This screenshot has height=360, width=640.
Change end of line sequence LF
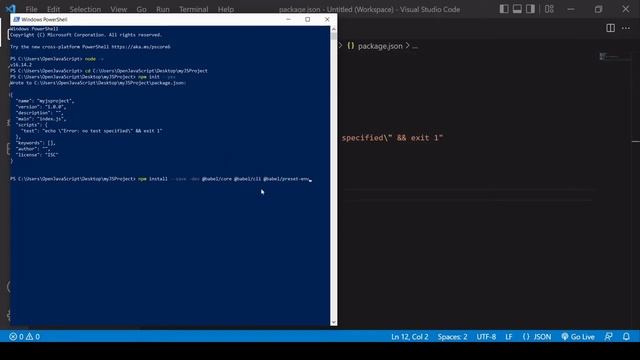[509, 336]
